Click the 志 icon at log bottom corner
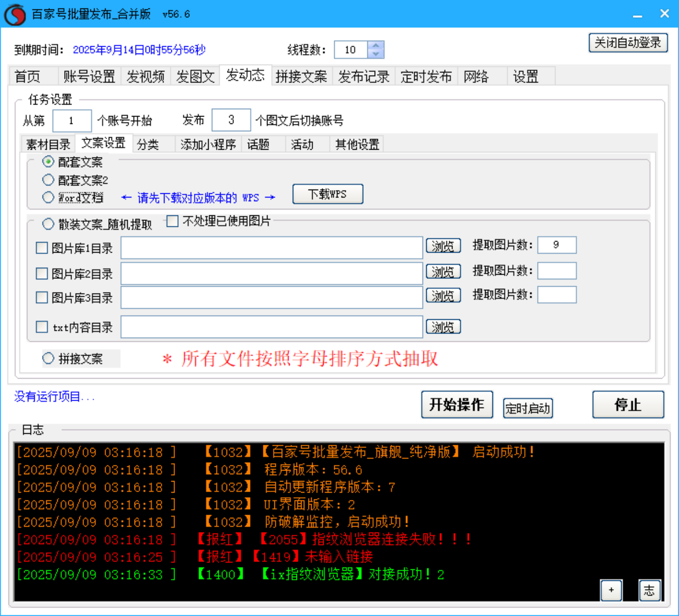The height and width of the screenshot is (616, 679). click(650, 590)
